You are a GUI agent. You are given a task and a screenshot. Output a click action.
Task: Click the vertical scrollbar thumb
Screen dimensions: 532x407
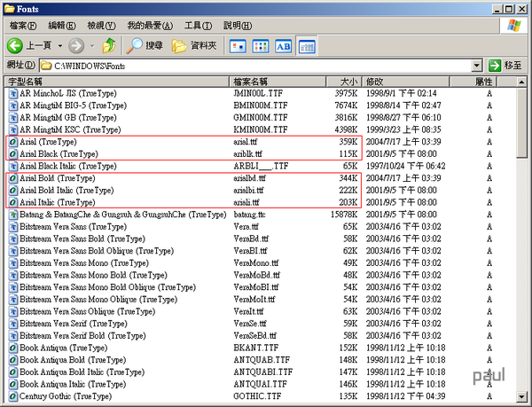pos(521,122)
